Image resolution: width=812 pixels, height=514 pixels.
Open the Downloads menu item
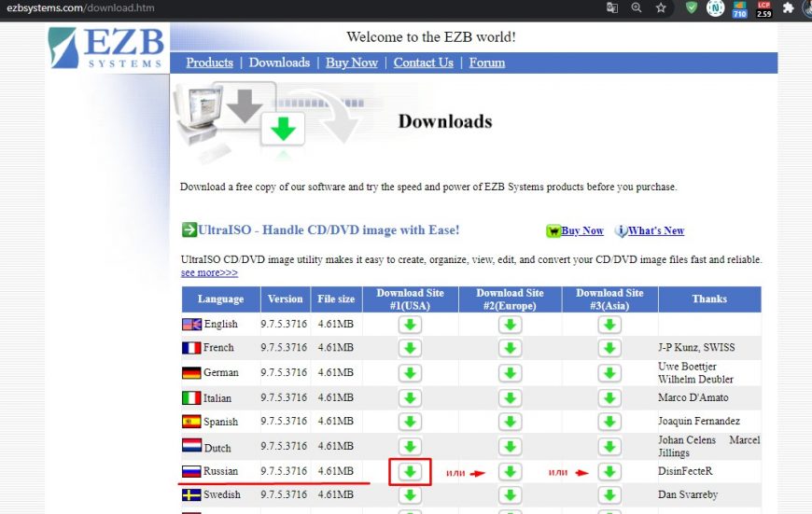pyautogui.click(x=279, y=63)
